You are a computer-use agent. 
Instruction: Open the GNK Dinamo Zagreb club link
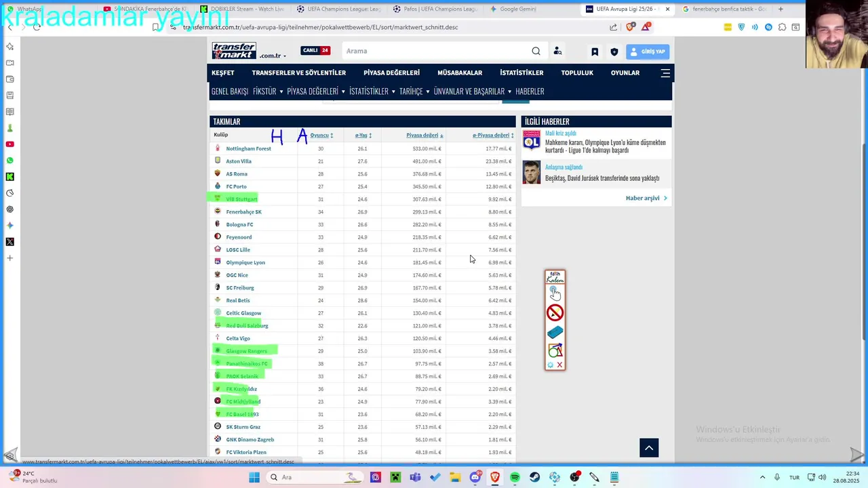tap(250, 439)
